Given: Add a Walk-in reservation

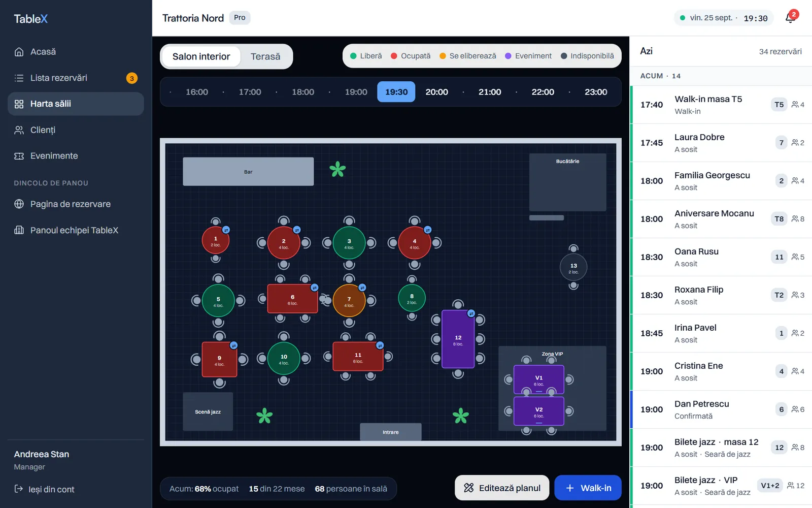Looking at the screenshot, I should click(x=588, y=488).
